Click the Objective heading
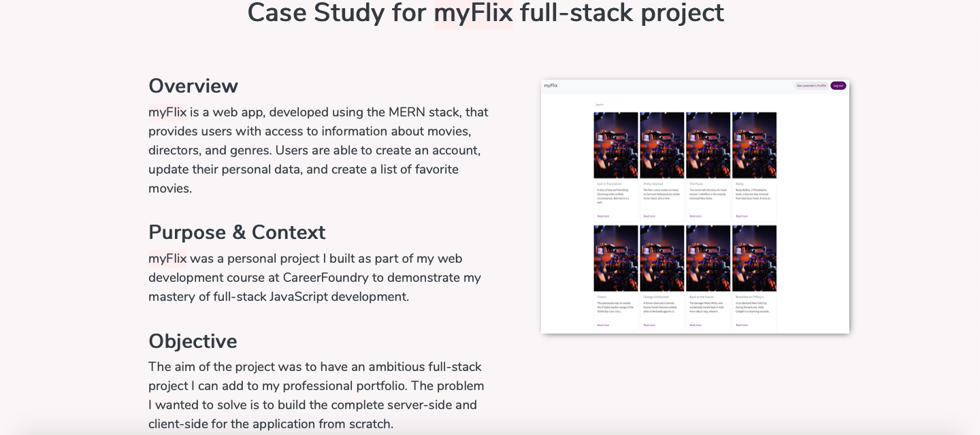Image resolution: width=980 pixels, height=435 pixels. 193,341
